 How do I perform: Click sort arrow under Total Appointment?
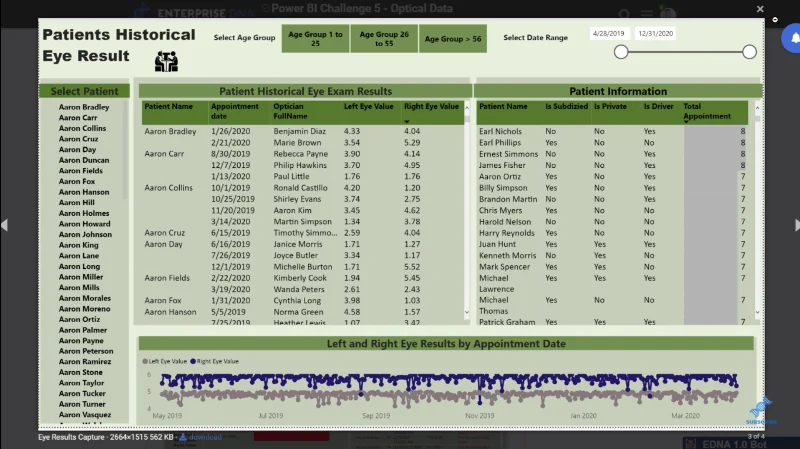pos(686,121)
